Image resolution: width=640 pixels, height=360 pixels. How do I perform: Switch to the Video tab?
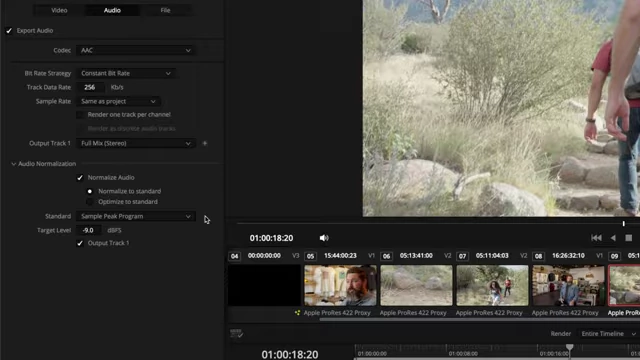pyautogui.click(x=59, y=10)
